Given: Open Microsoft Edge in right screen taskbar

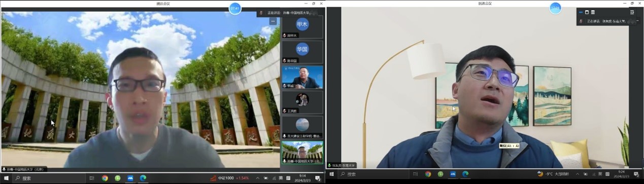Looking at the screenshot, I should tap(465, 174).
